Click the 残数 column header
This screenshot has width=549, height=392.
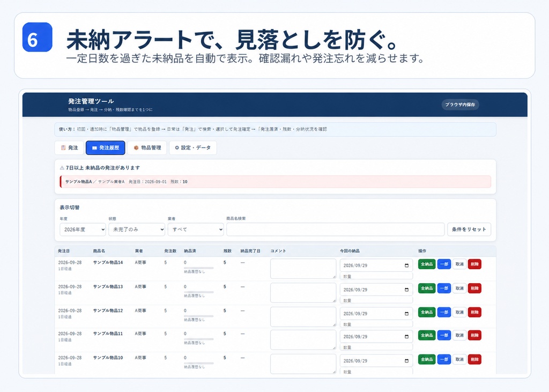click(x=227, y=251)
